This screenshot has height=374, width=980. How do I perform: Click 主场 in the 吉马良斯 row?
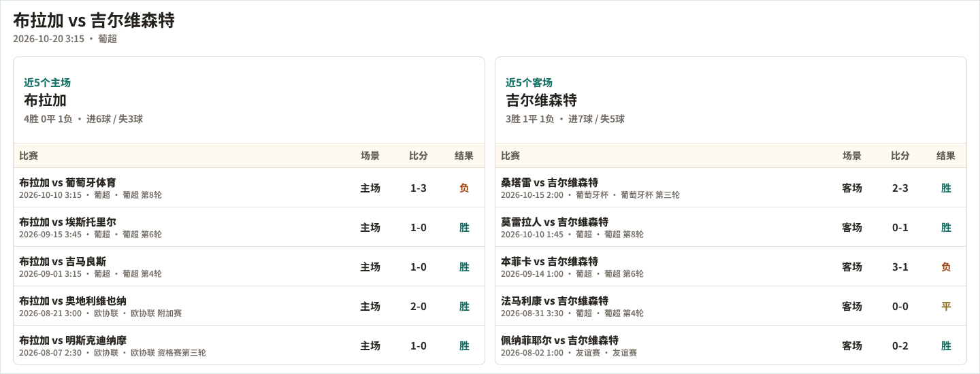coord(370,267)
